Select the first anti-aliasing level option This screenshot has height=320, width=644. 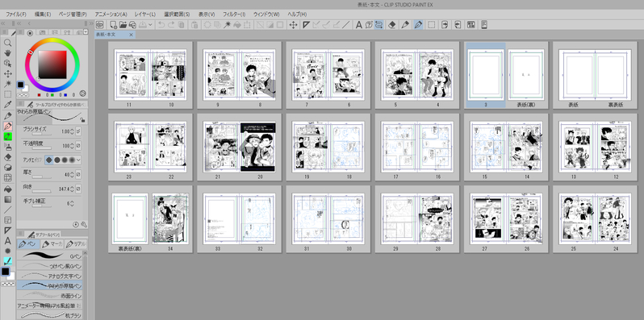coord(48,160)
